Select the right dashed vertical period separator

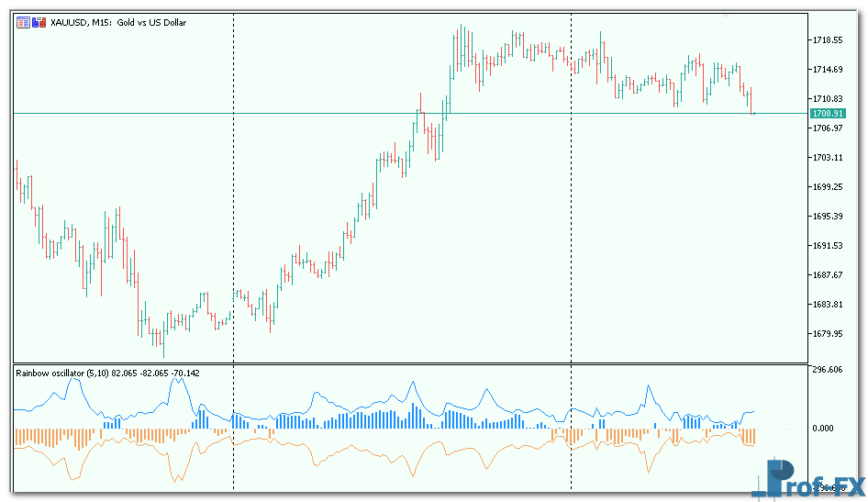pos(572,229)
